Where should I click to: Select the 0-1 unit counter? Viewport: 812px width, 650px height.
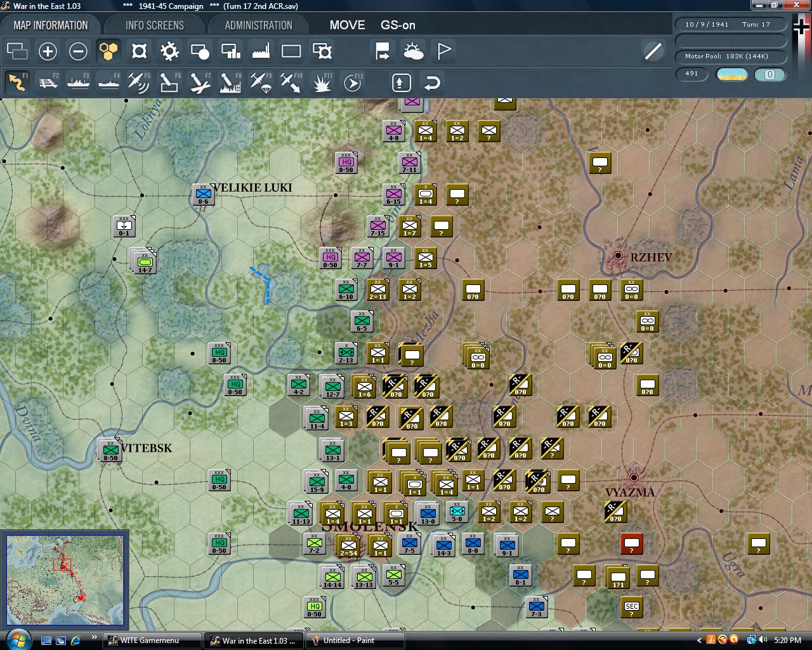tap(124, 226)
